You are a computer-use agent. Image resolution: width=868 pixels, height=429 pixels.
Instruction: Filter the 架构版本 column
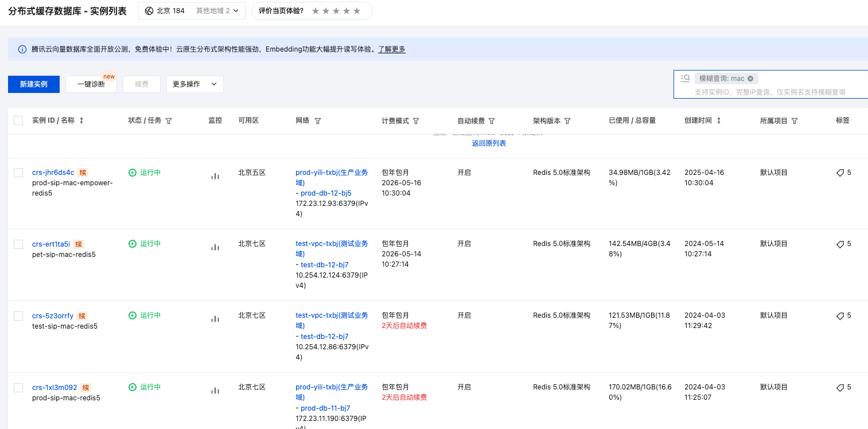(x=567, y=121)
